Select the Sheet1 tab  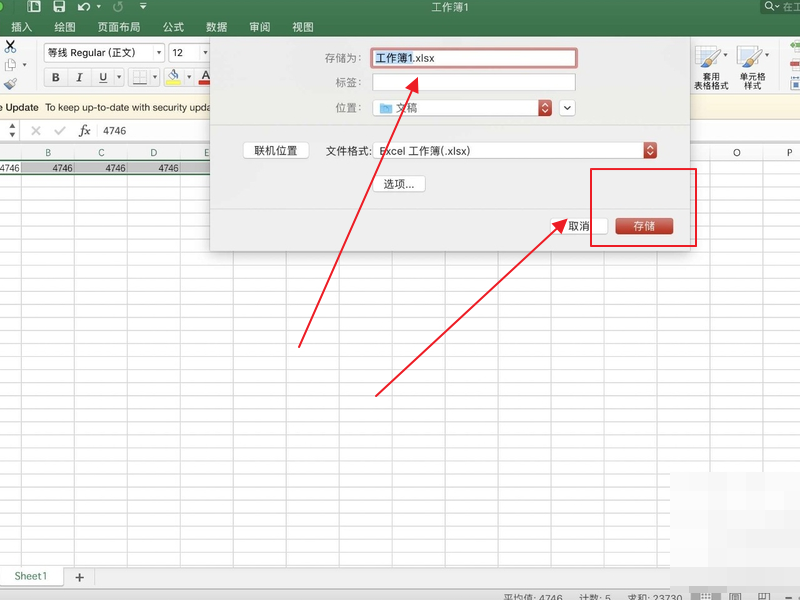coord(31,576)
